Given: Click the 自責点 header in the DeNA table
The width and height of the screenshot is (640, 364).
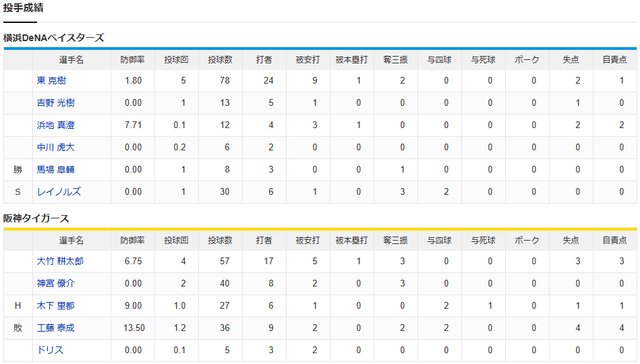Looking at the screenshot, I should pos(615,60).
